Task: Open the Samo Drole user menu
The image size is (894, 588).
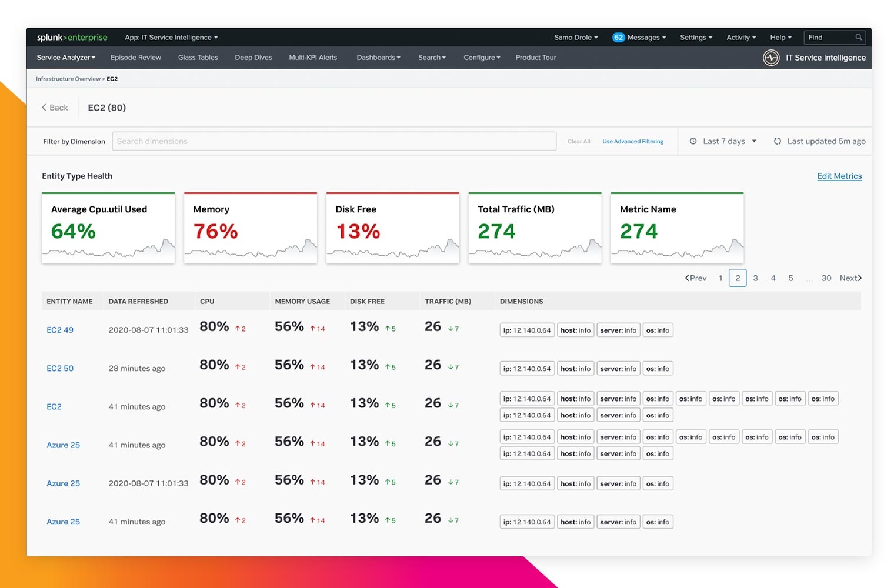Action: pyautogui.click(x=576, y=37)
